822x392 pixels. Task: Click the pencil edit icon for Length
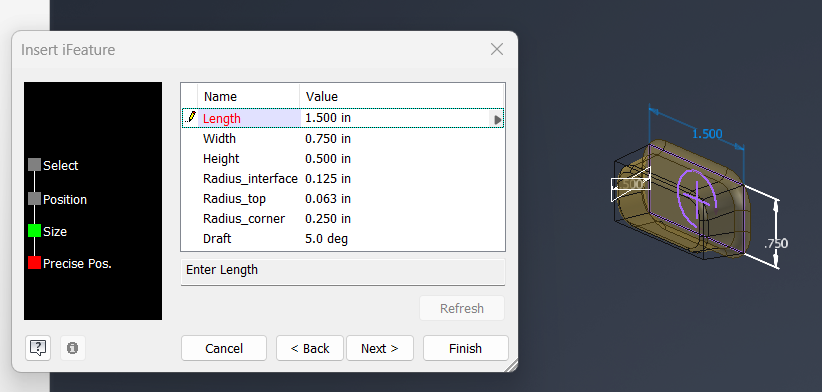tap(191, 117)
